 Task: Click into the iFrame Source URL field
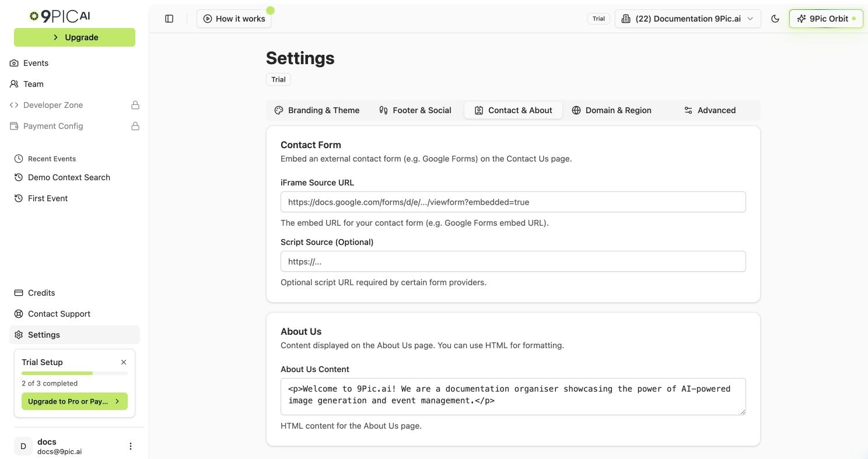(x=513, y=202)
